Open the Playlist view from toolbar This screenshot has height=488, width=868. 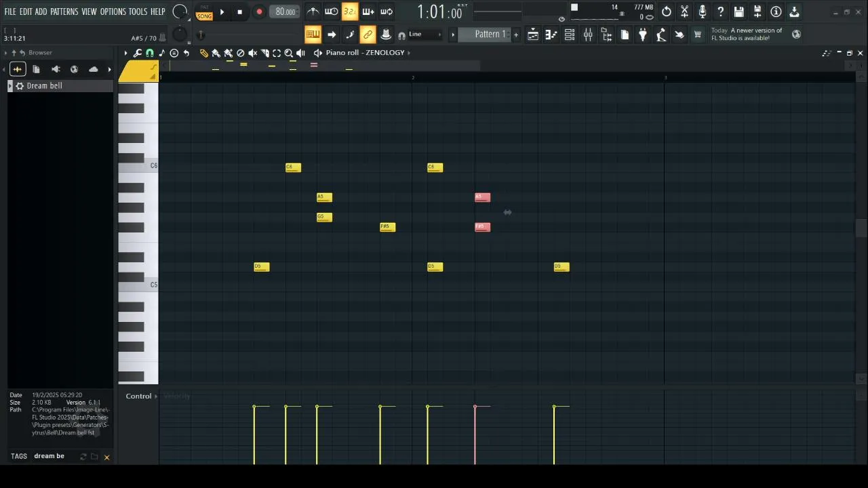click(533, 35)
